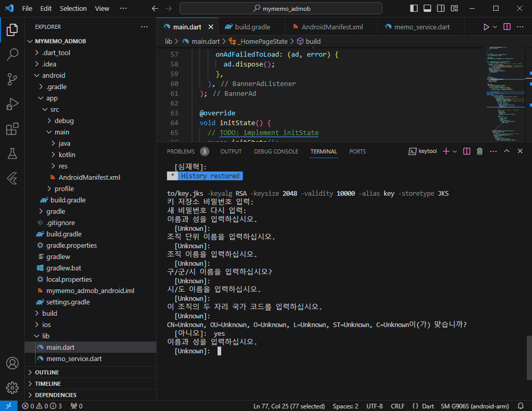
Task: Open run options dropdown arrow
Action: 495,27
